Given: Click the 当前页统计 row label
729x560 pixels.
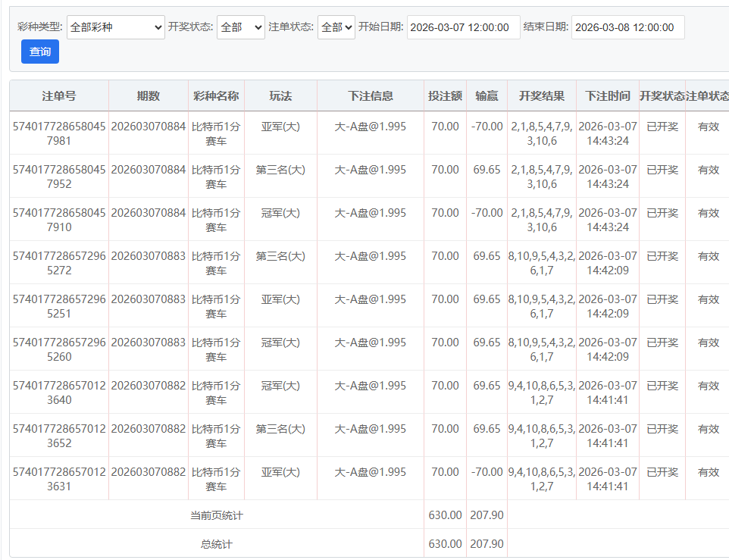Looking at the screenshot, I should coord(217,515).
